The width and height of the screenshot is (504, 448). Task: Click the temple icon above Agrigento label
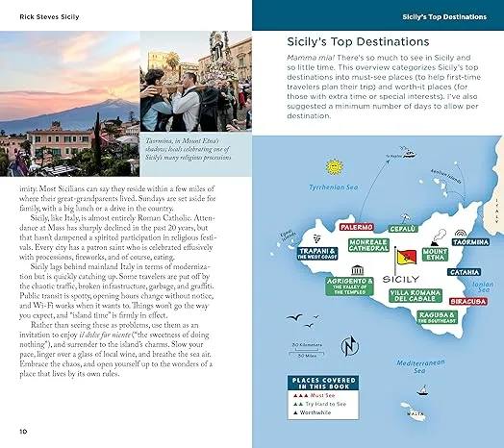click(x=358, y=270)
